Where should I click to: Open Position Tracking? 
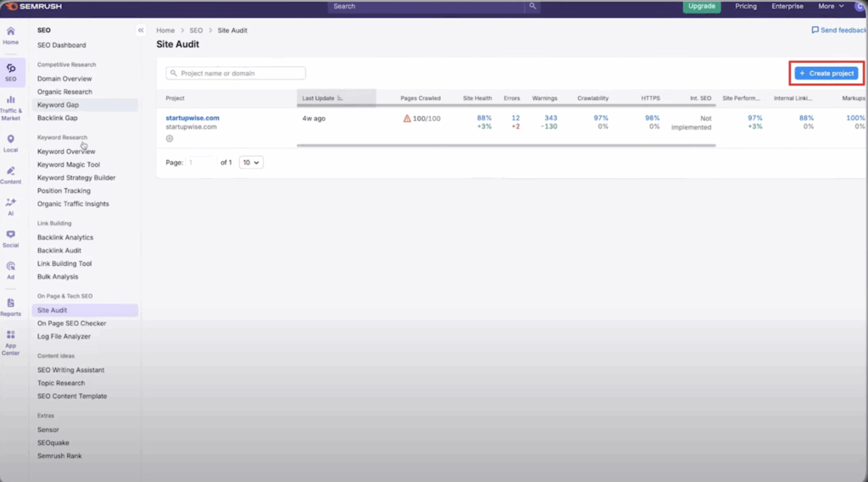[64, 191]
